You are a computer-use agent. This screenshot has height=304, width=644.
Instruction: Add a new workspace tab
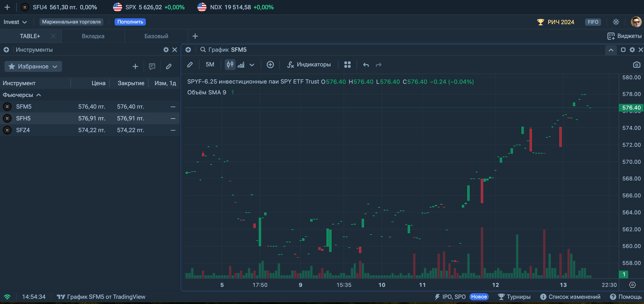click(x=195, y=36)
